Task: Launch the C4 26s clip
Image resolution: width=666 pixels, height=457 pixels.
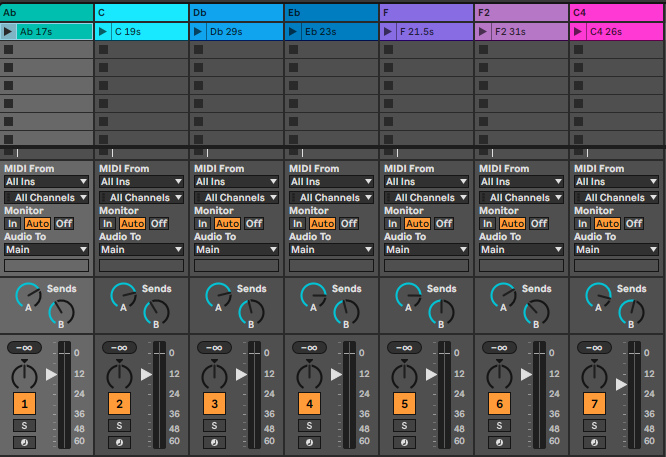Action: pos(578,31)
